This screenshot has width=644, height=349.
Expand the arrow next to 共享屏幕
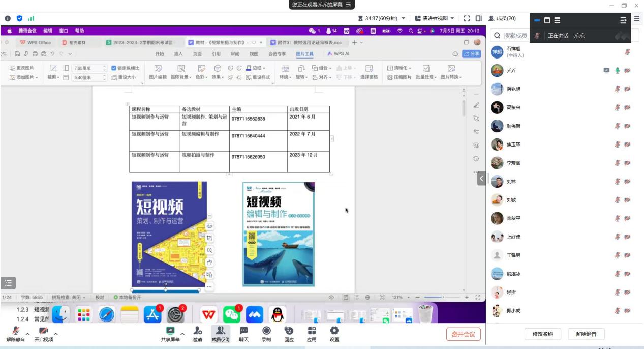182,334
